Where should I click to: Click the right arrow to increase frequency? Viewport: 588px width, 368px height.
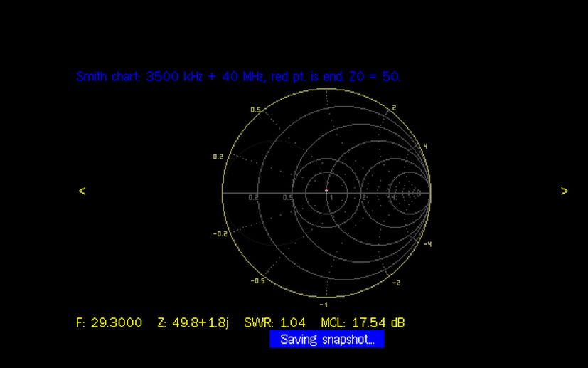(x=564, y=191)
